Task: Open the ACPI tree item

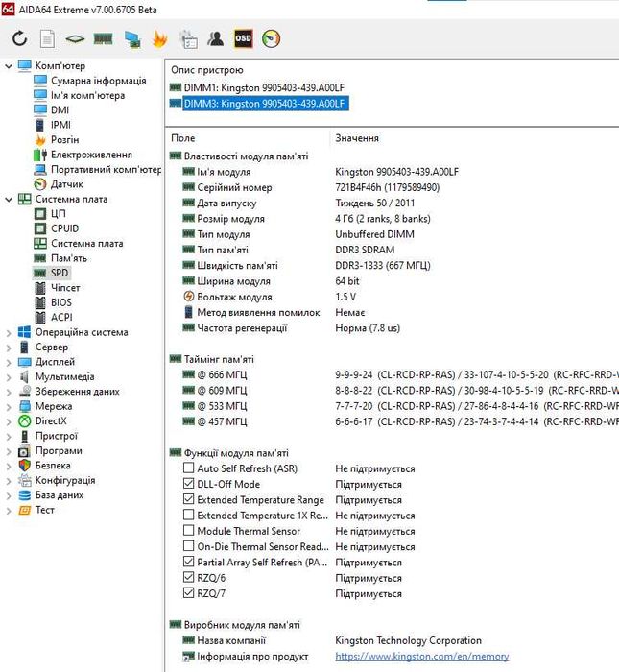Action: [61, 317]
